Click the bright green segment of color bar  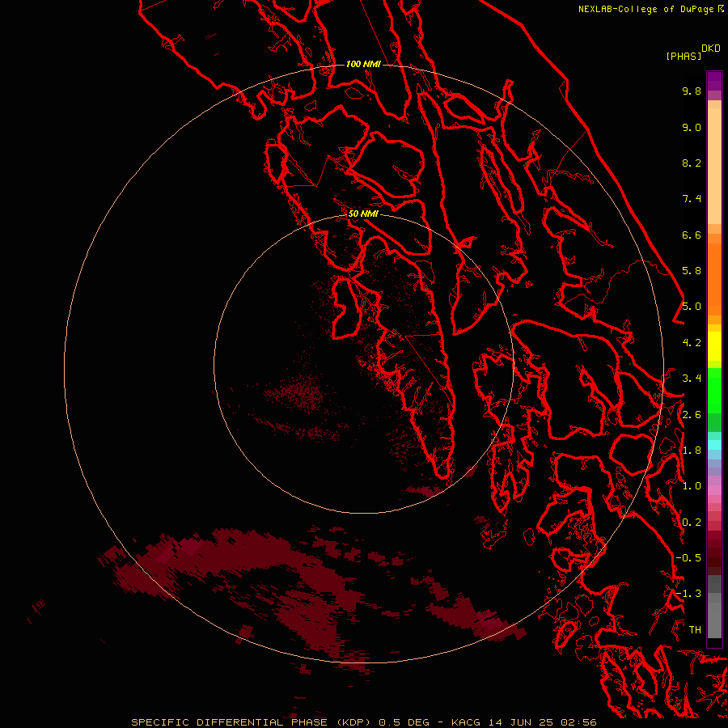tap(714, 390)
